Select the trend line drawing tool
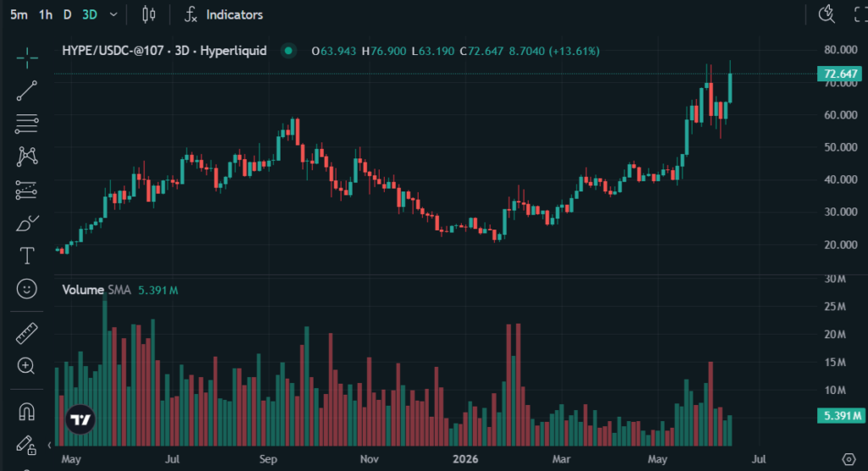 tap(26, 91)
